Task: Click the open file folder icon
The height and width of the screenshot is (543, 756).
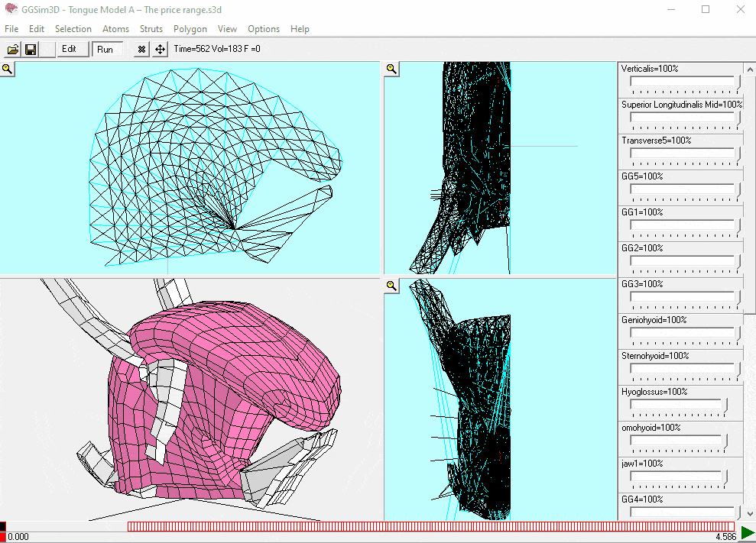Action: pyautogui.click(x=13, y=50)
